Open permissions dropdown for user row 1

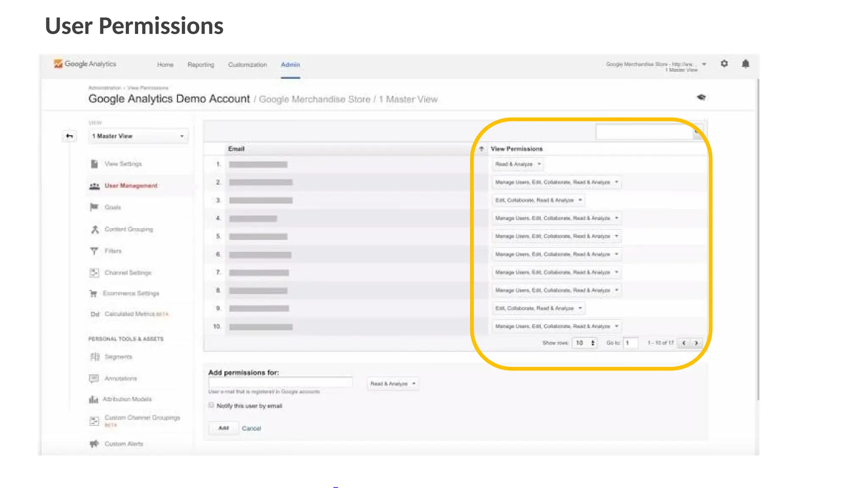tap(518, 164)
